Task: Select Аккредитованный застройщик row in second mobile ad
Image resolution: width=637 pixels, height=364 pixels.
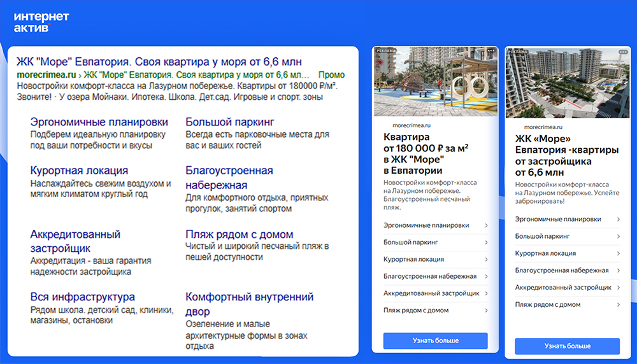Action: pos(568,288)
